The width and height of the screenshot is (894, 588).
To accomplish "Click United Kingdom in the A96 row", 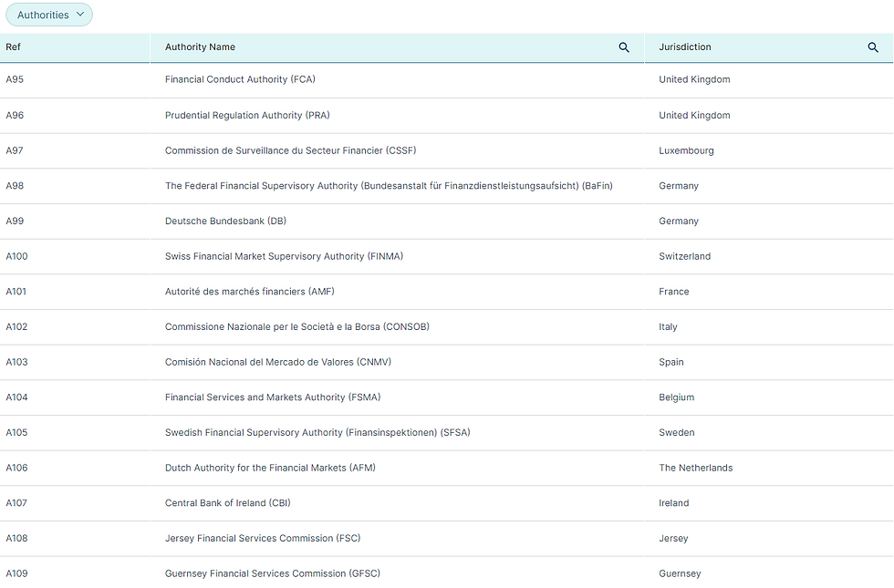I will (x=694, y=115).
